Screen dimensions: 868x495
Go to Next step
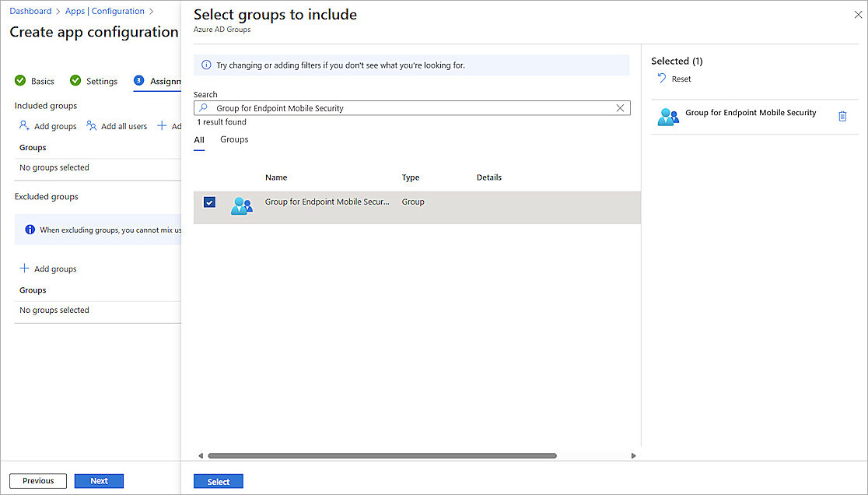pyautogui.click(x=99, y=481)
